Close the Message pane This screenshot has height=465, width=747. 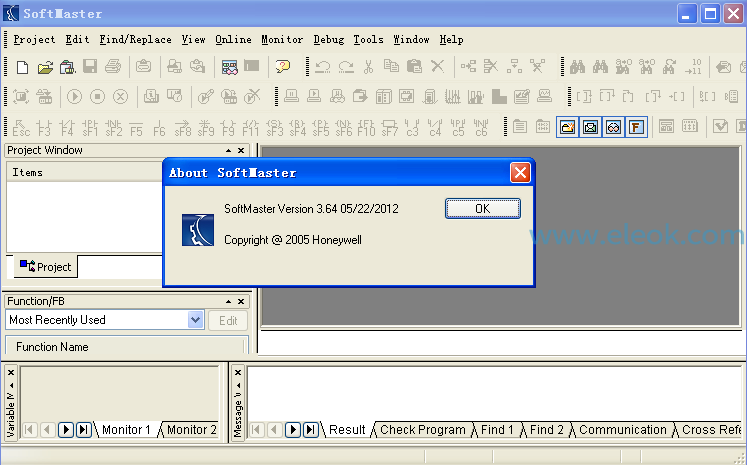[238, 373]
